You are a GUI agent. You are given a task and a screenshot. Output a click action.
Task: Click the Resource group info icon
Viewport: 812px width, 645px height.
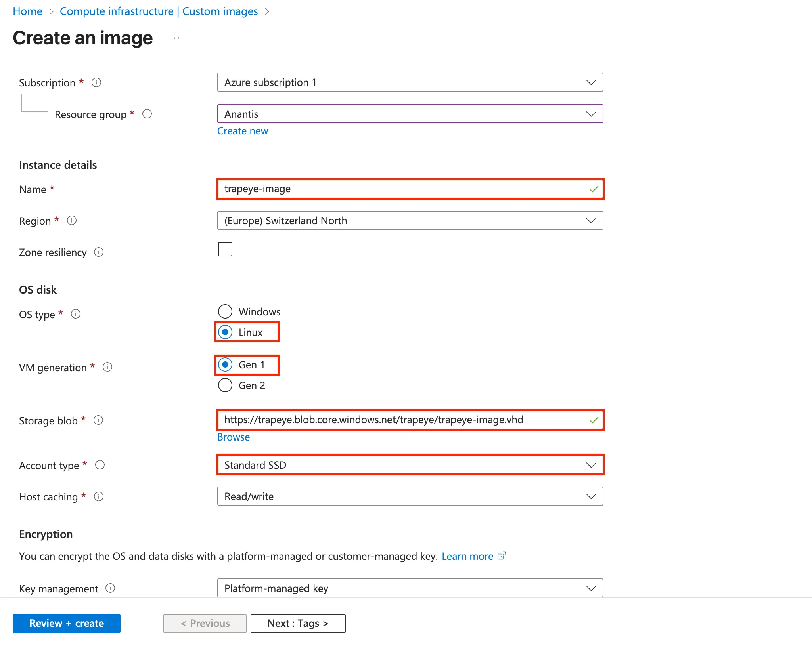[x=147, y=114]
